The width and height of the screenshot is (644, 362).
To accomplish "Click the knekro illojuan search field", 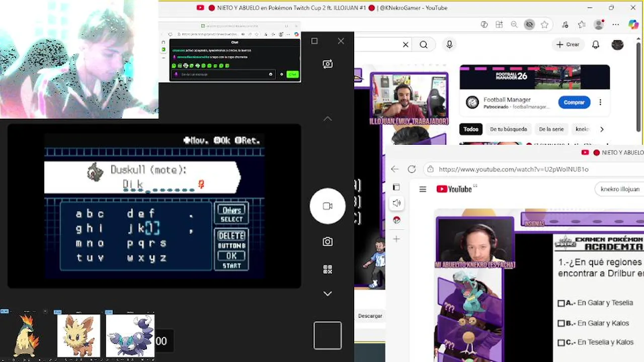I will [x=619, y=189].
